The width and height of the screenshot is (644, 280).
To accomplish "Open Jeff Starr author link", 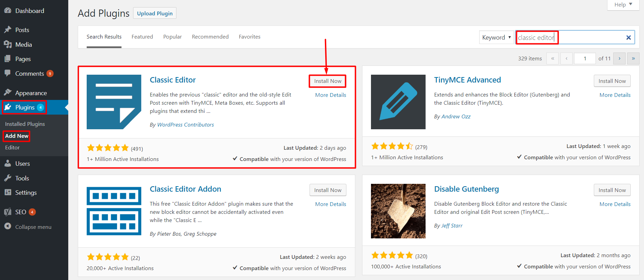I will 452,225.
